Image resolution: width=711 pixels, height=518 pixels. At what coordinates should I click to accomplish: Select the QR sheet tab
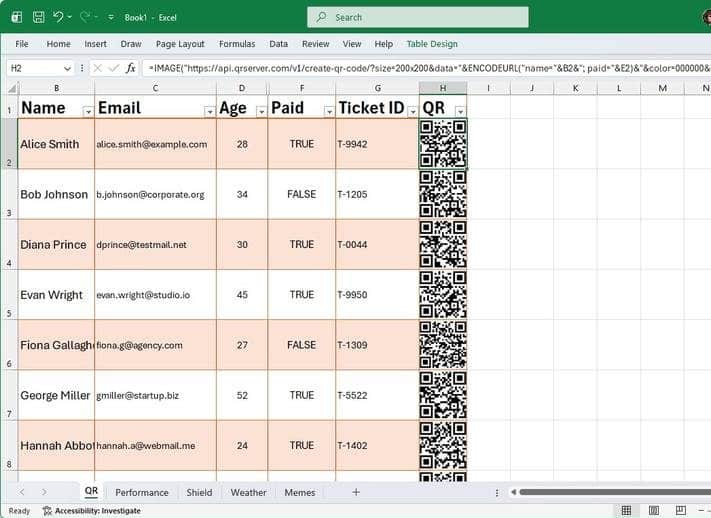click(91, 491)
